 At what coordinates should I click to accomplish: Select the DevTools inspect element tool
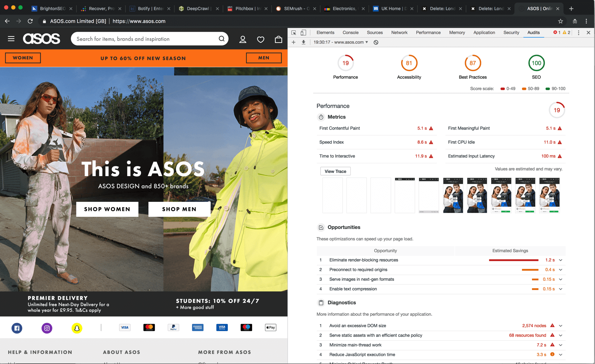(294, 33)
